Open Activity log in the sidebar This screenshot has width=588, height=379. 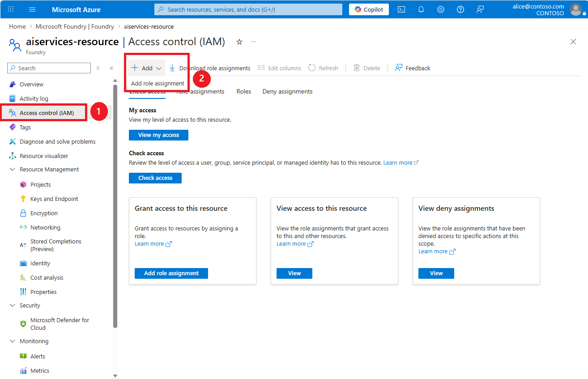tap(34, 98)
